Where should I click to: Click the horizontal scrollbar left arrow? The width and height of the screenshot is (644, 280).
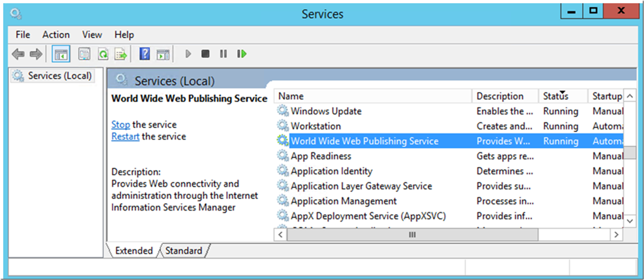click(280, 235)
